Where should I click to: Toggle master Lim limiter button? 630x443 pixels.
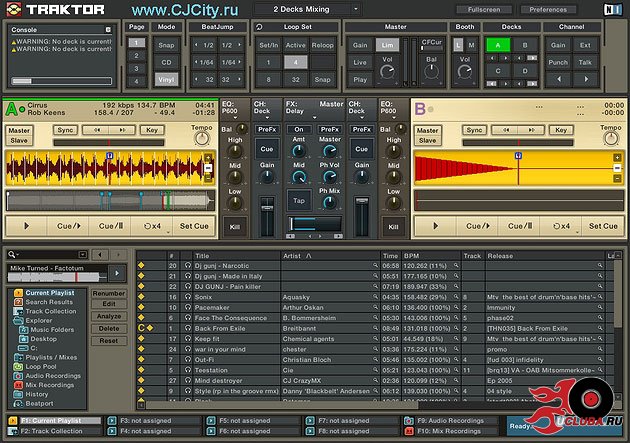click(x=387, y=45)
